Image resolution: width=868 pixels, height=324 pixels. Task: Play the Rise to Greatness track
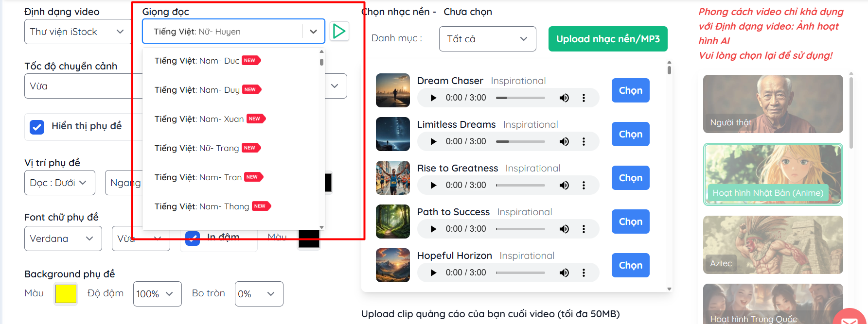(433, 185)
